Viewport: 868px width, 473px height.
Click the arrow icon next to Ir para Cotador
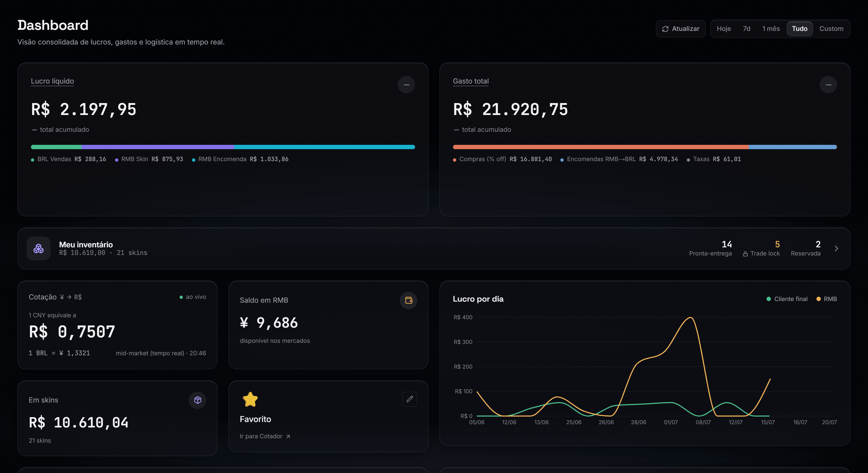(x=288, y=437)
